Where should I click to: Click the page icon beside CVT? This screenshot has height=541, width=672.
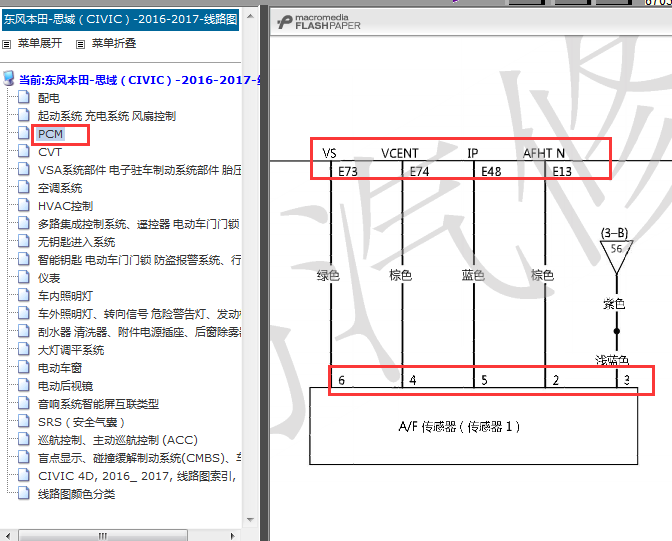pyautogui.click(x=24, y=151)
